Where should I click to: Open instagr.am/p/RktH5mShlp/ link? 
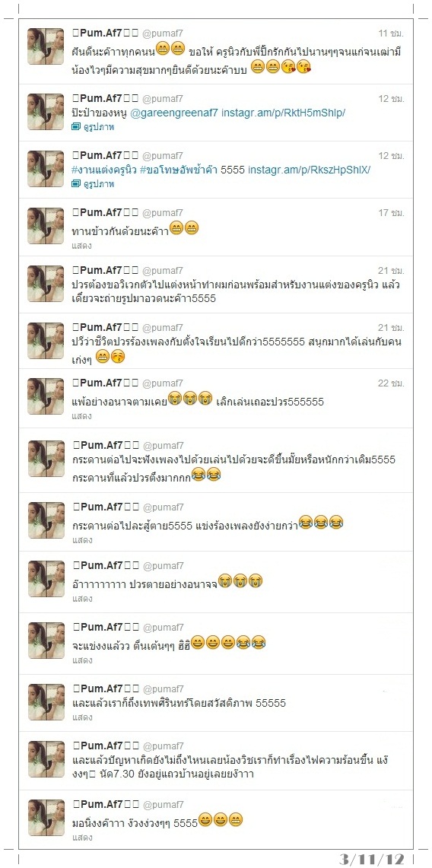[x=283, y=113]
